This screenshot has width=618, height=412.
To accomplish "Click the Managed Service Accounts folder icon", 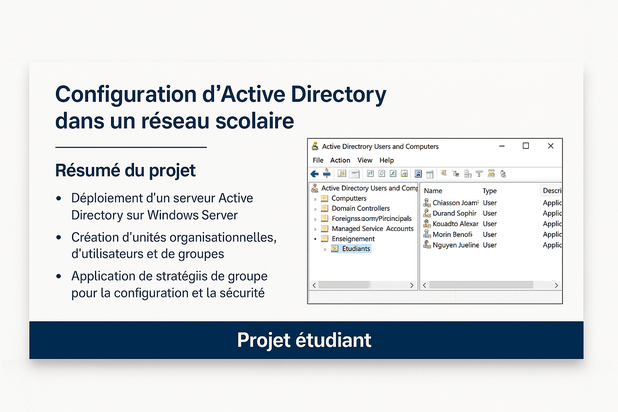I will pyautogui.click(x=324, y=229).
